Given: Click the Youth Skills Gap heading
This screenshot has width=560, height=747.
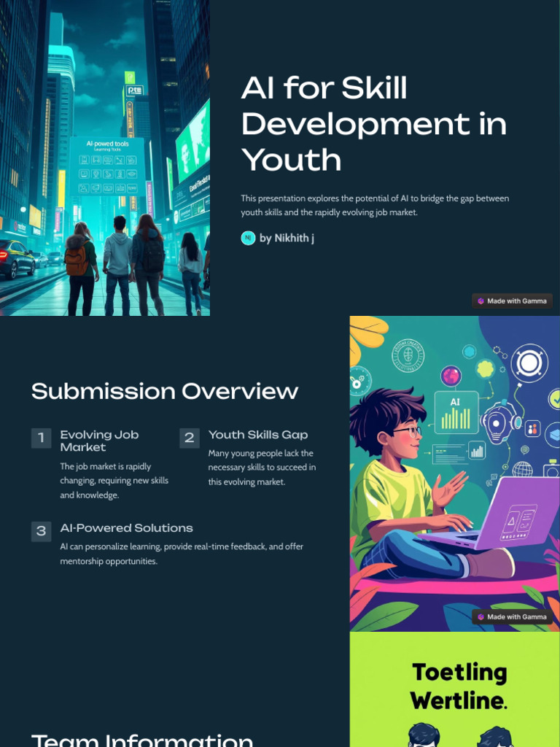Looking at the screenshot, I should (258, 435).
